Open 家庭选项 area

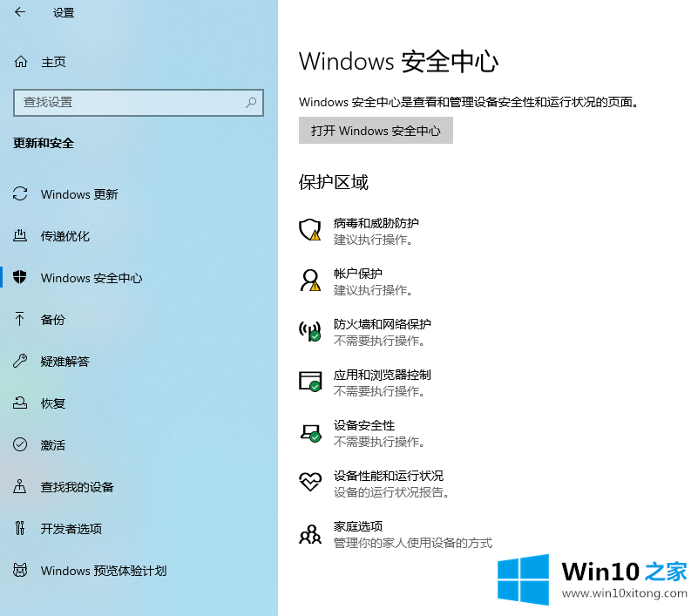(x=358, y=526)
